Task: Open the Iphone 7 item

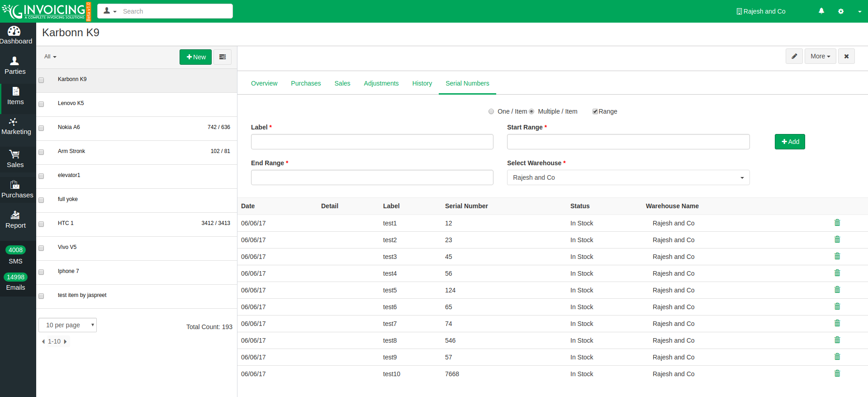Action: coord(68,271)
